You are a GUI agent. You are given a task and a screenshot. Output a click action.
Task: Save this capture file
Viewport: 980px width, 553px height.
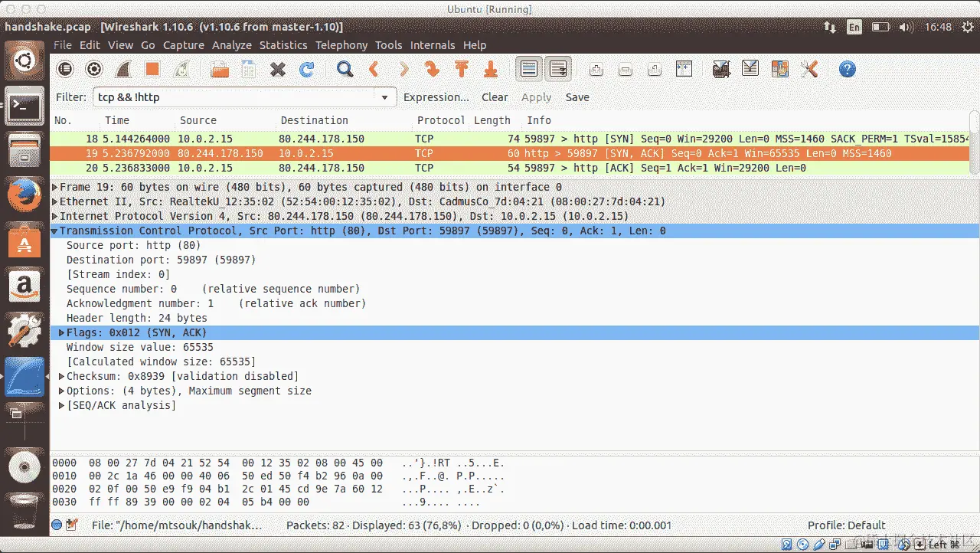point(249,70)
